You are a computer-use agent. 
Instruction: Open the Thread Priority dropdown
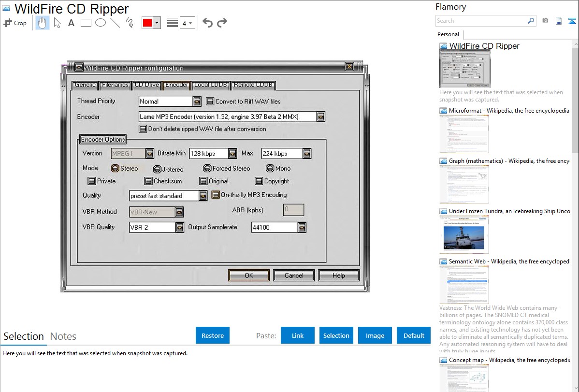pos(197,101)
